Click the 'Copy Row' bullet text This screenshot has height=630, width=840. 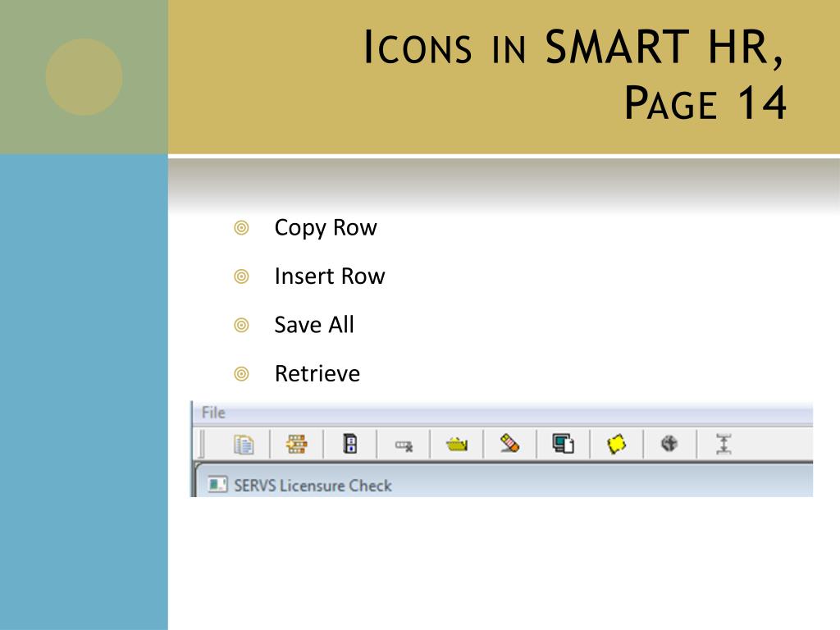326,228
